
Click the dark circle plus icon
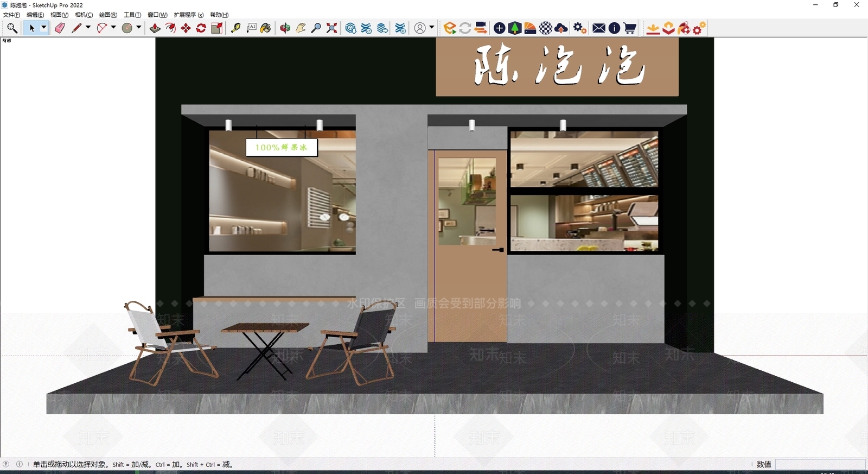click(500, 28)
